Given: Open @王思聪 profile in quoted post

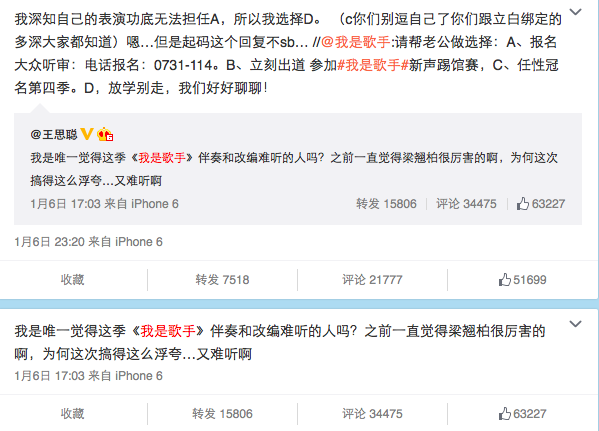Looking at the screenshot, I should pyautogui.click(x=54, y=134).
